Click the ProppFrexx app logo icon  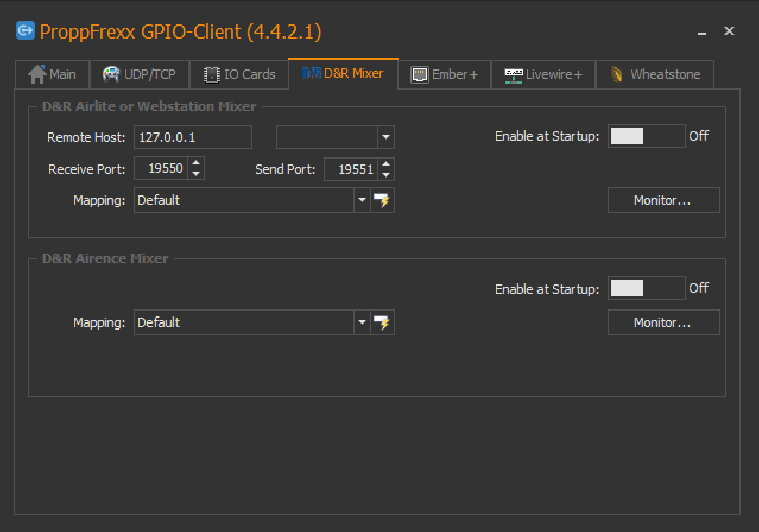[x=26, y=30]
